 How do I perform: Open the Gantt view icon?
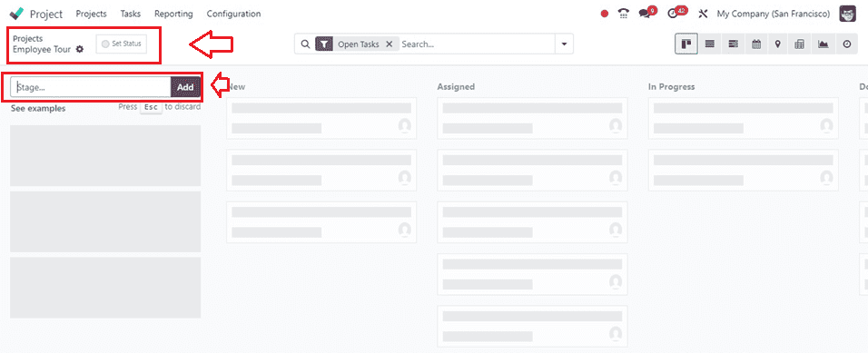[x=733, y=44]
